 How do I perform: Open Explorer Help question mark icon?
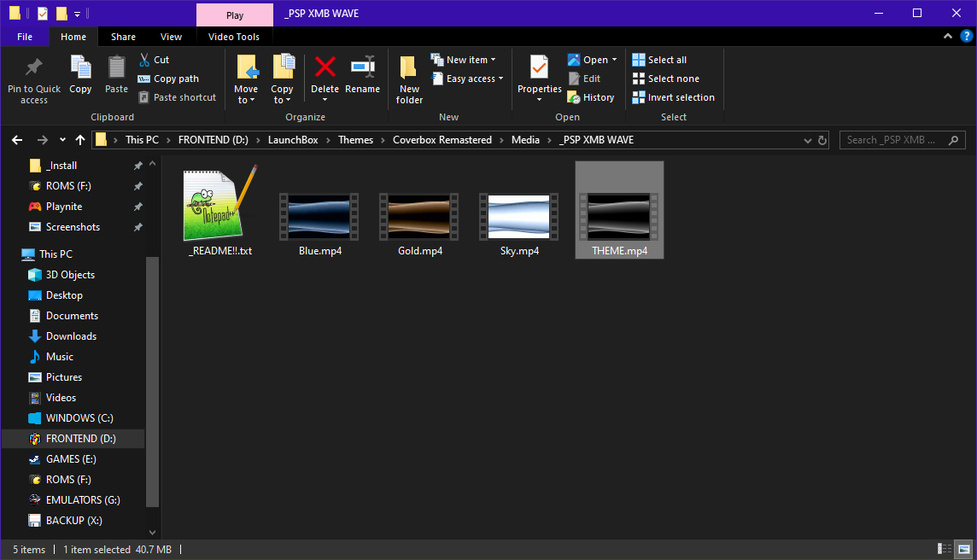tap(967, 36)
